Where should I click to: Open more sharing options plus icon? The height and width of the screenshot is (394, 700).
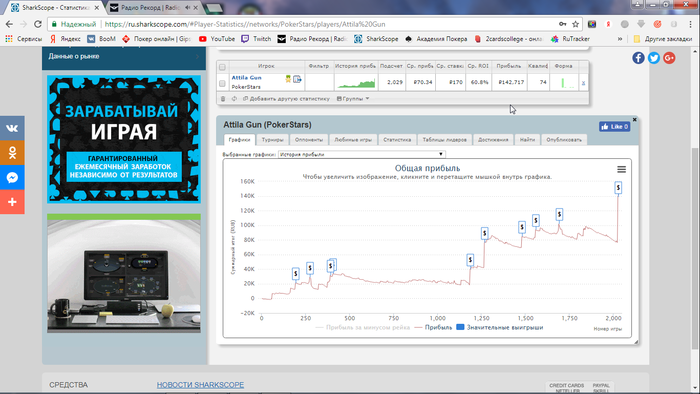12,202
